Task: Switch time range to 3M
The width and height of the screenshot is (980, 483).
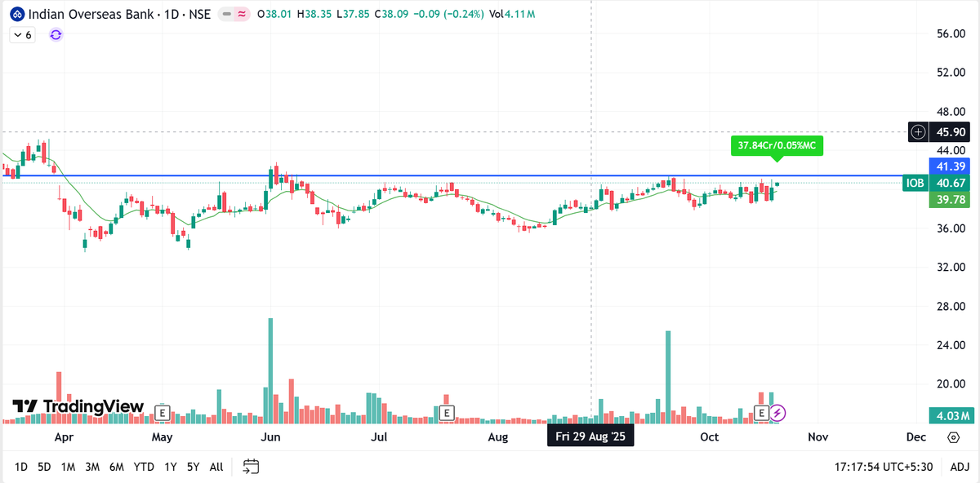Action: 92,467
